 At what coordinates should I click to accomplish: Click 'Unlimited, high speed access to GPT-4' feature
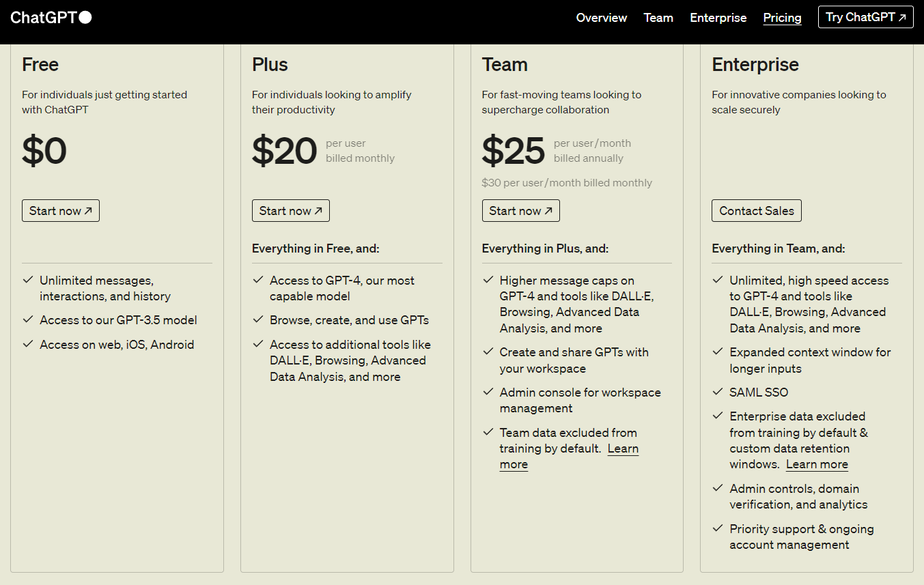point(809,304)
